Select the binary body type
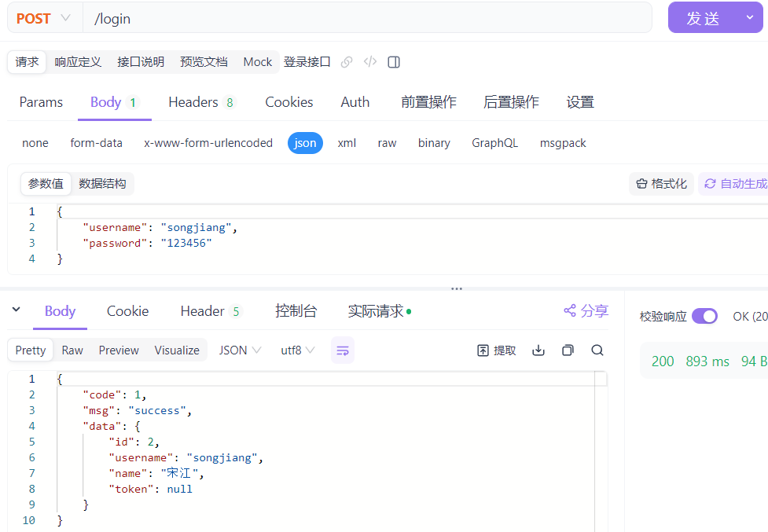The width and height of the screenshot is (768, 532). [434, 143]
